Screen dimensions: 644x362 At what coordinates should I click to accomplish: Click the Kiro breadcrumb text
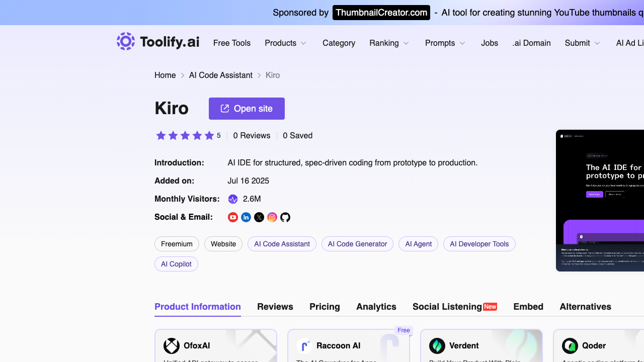[x=273, y=75]
